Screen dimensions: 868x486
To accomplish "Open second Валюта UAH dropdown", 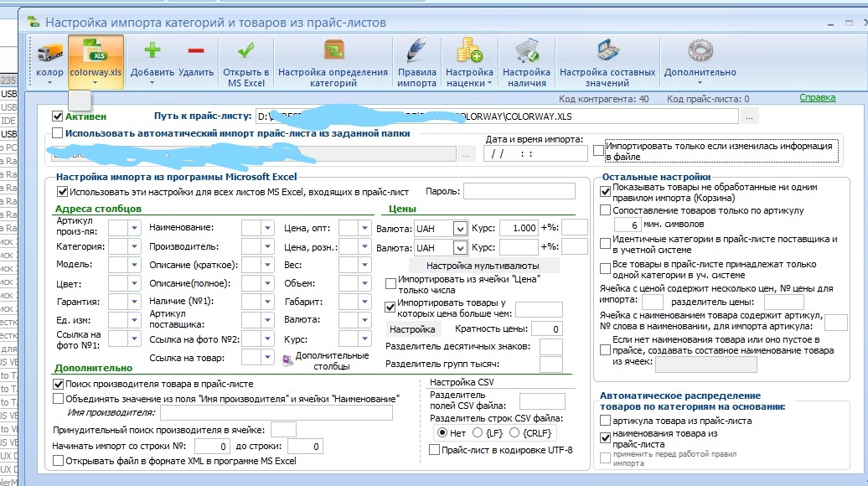I will pyautogui.click(x=460, y=247).
